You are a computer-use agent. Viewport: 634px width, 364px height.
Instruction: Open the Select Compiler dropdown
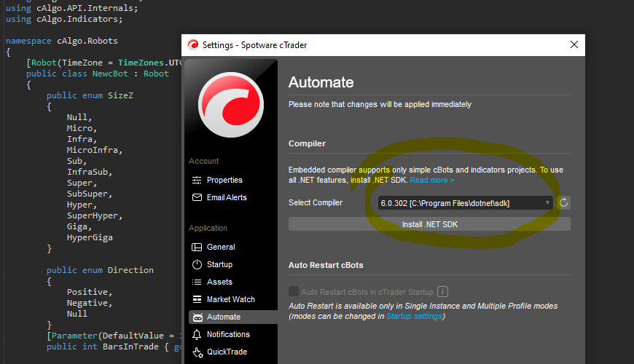click(466, 203)
